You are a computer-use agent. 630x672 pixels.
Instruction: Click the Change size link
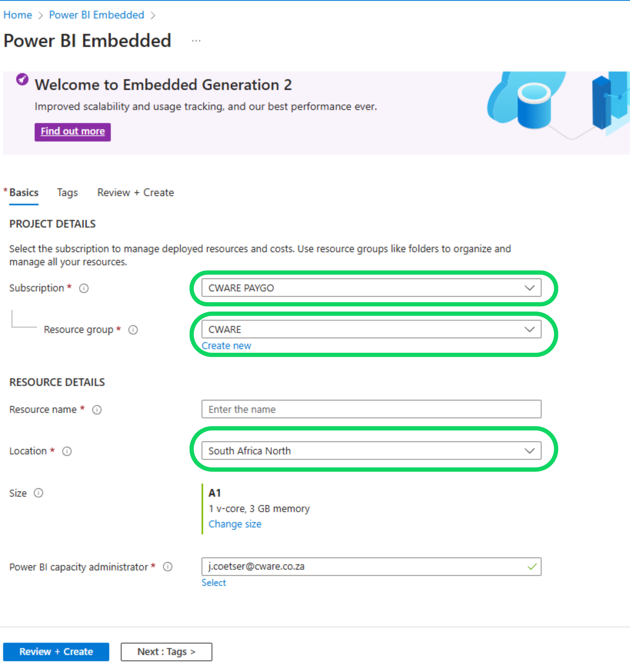click(235, 524)
